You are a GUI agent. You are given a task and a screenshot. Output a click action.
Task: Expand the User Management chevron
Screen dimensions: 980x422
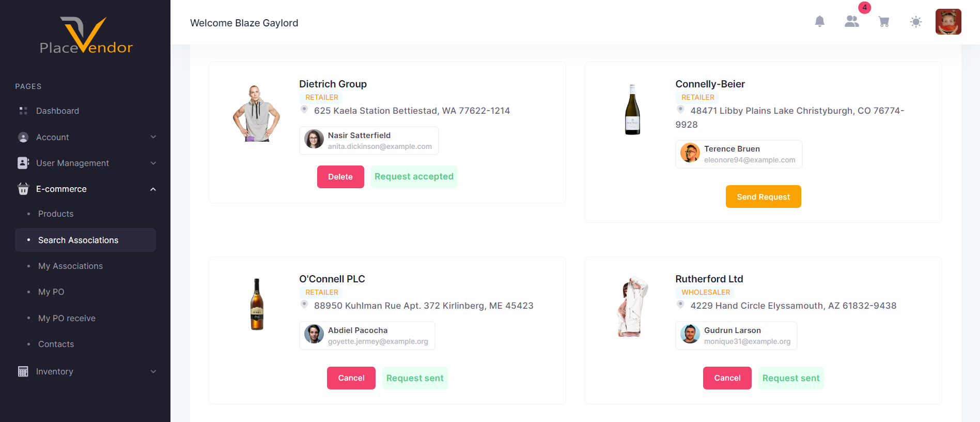pyautogui.click(x=153, y=163)
